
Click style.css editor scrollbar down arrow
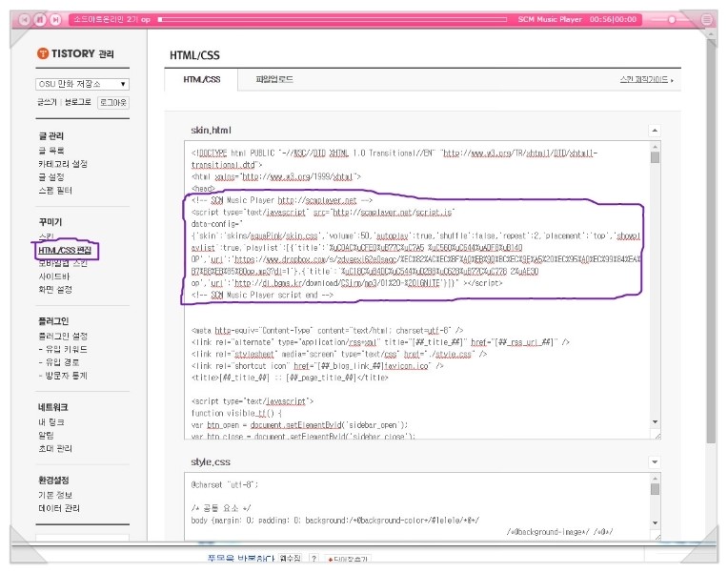coord(656,523)
